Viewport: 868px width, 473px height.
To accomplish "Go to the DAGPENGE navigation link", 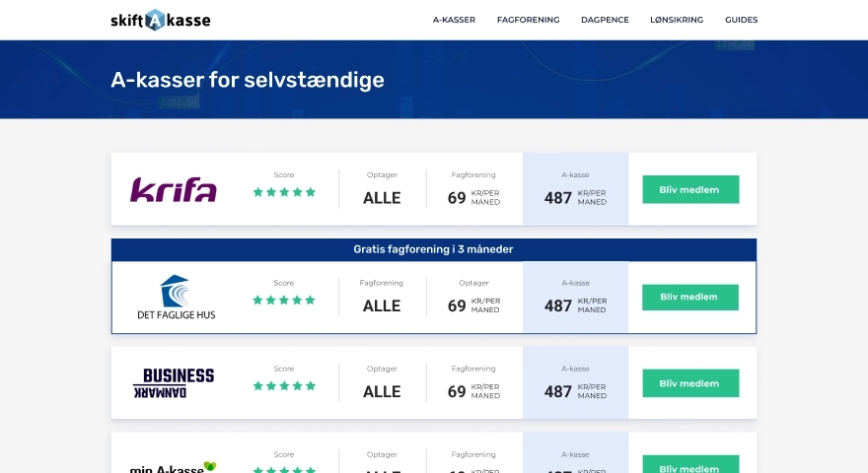I will [x=605, y=20].
